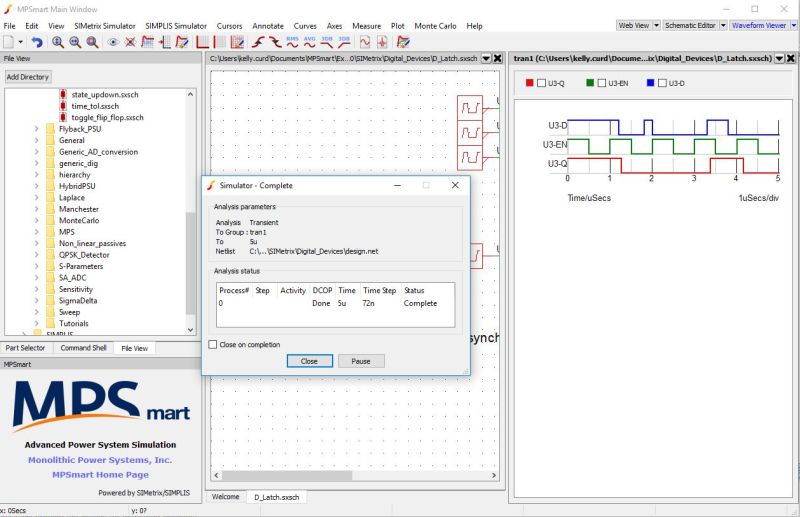Screen dimensions: 800x517
Task: Click the crossed-out eye toolbar icon
Action: tap(130, 42)
